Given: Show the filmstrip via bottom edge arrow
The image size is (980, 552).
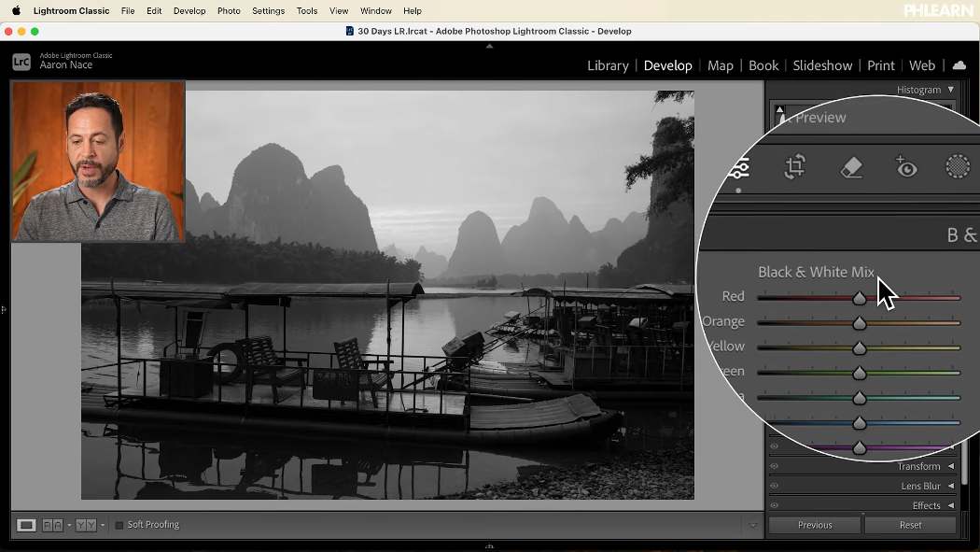Looking at the screenshot, I should pos(489,546).
